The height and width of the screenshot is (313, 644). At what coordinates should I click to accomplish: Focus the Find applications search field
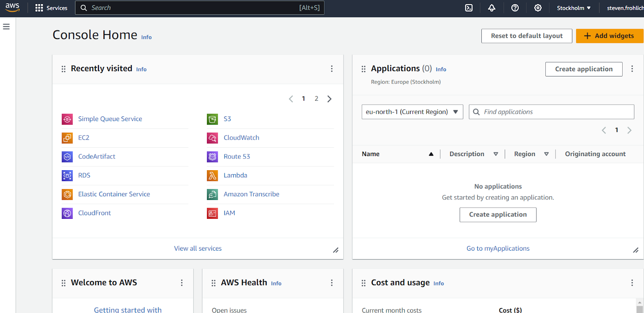click(x=551, y=112)
